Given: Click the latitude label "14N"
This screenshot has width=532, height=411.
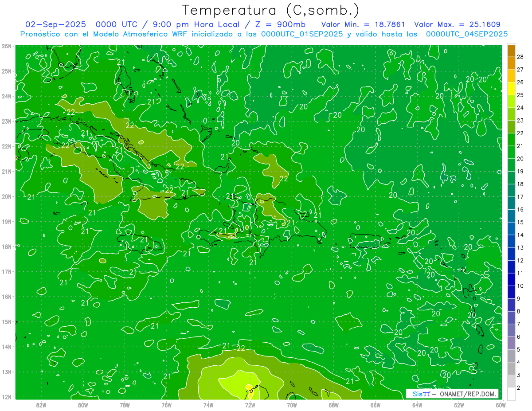Looking at the screenshot, I should click(7, 347).
